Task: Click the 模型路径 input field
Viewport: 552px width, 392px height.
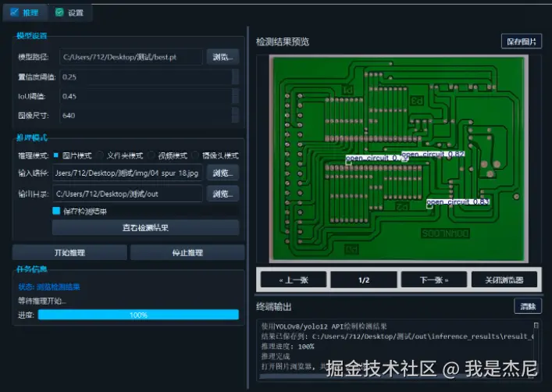Action: tap(131, 57)
